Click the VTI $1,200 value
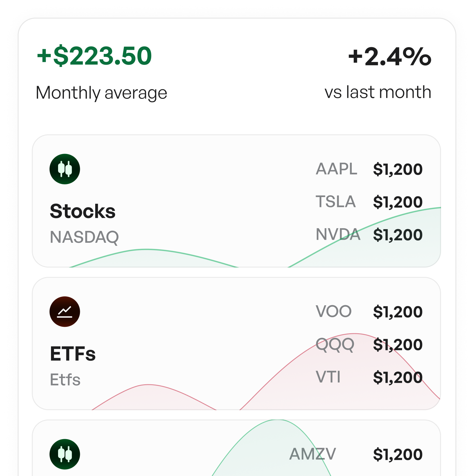Viewport: 474px width, 476px height. coord(398,377)
